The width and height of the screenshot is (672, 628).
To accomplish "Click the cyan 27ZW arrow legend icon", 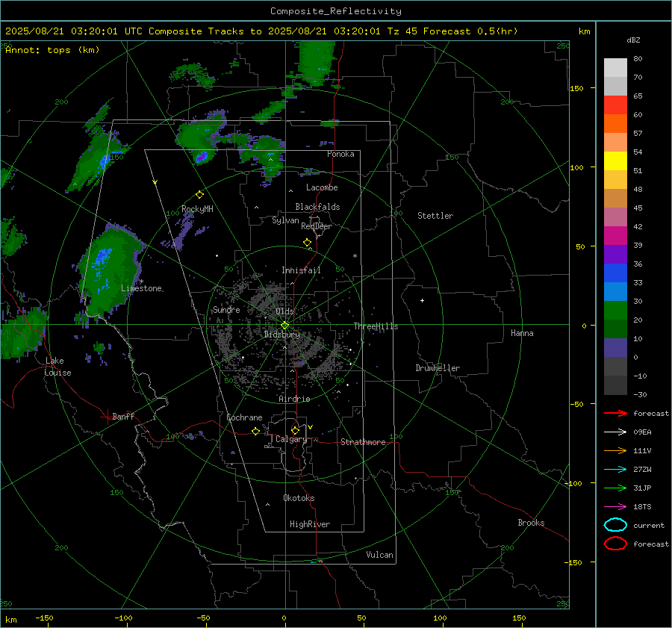I will pos(615,470).
